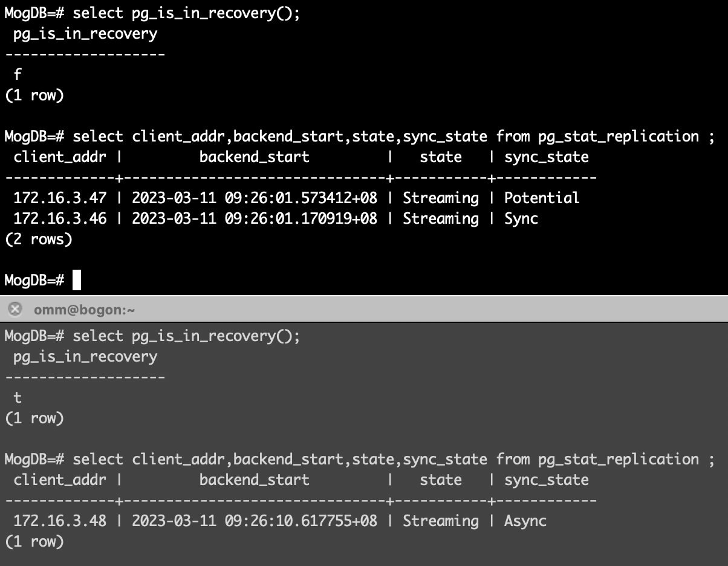Click Streaming state in the 172.16.3.48 row
This screenshot has height=566, width=728.
440,521
